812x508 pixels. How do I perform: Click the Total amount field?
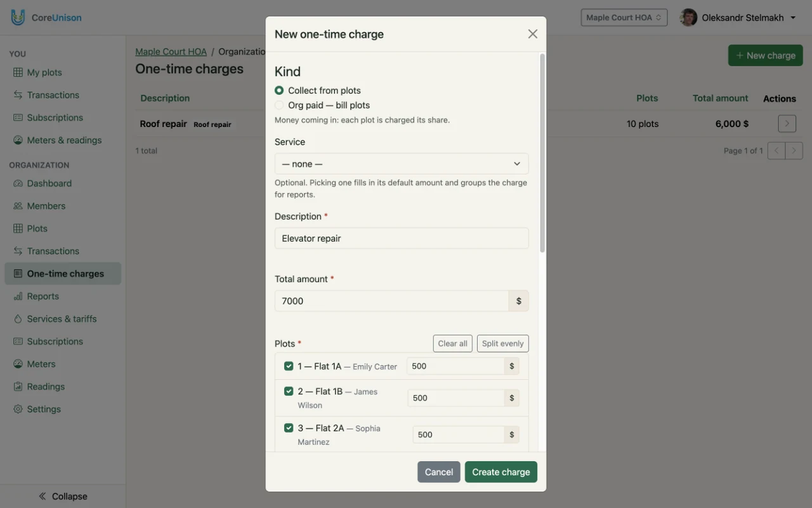pos(392,301)
